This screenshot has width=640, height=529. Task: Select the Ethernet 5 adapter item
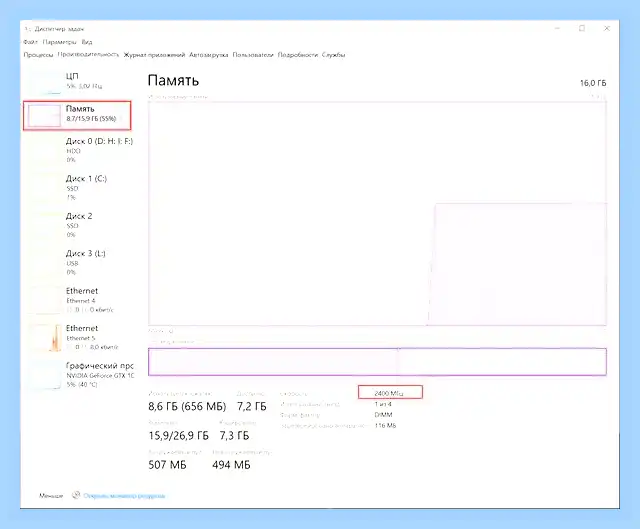tap(78, 338)
